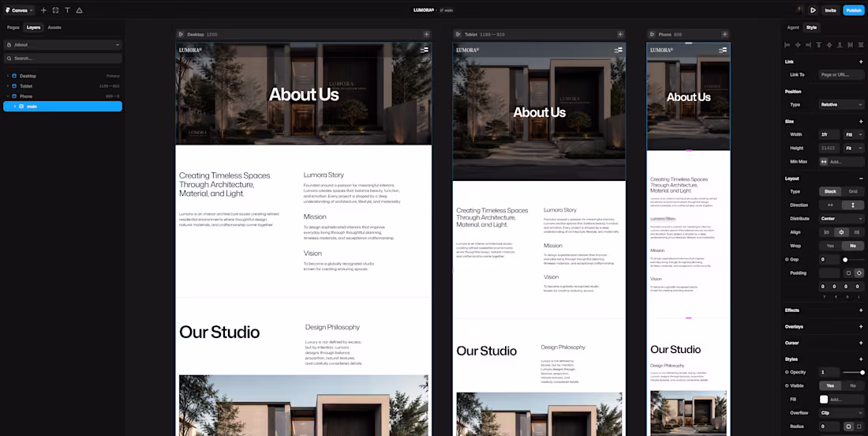Click the Invite button
This screenshot has width=868, height=436.
tap(830, 10)
